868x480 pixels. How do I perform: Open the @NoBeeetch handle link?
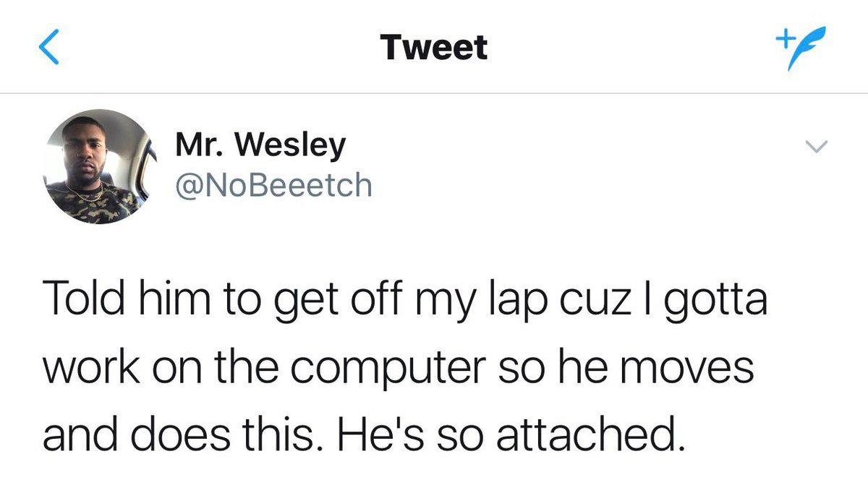click(x=273, y=186)
